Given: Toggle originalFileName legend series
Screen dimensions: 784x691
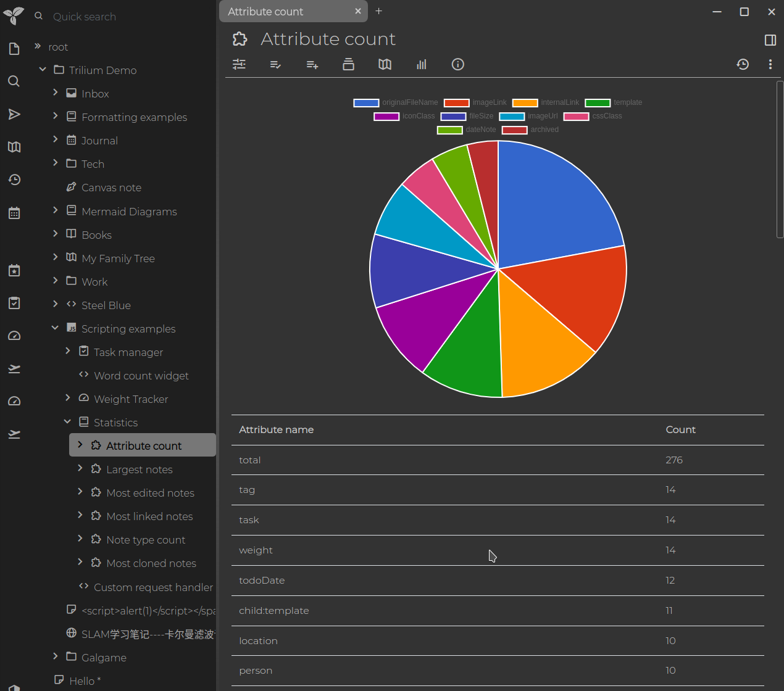Looking at the screenshot, I should point(396,102).
